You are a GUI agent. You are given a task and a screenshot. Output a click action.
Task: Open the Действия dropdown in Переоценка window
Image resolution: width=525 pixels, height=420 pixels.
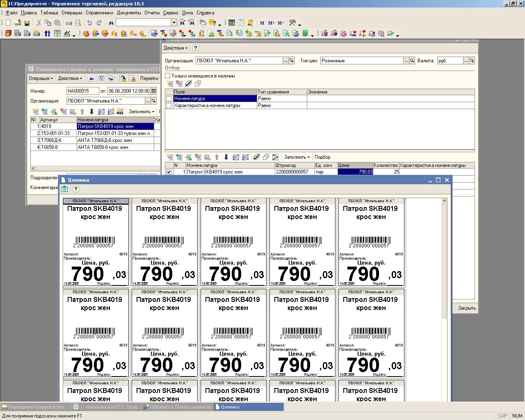click(x=70, y=78)
